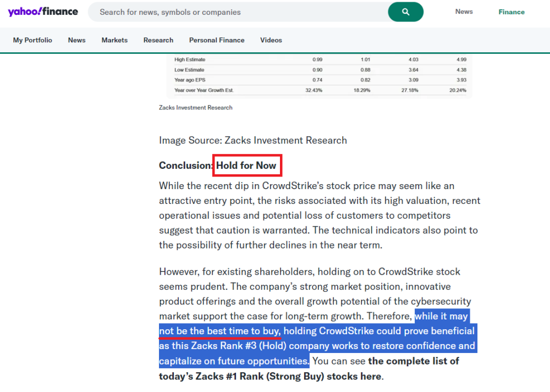Open News in the top-right header

464,12
